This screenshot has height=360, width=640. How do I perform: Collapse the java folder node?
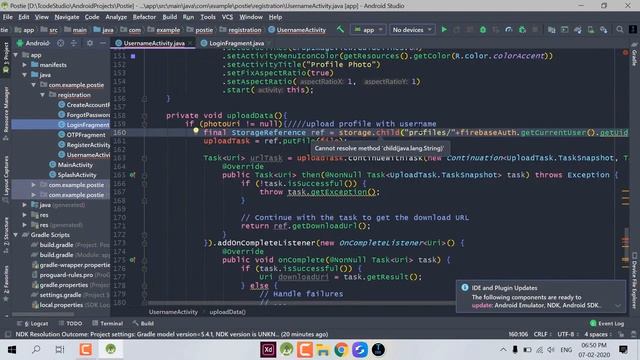coord(24,75)
